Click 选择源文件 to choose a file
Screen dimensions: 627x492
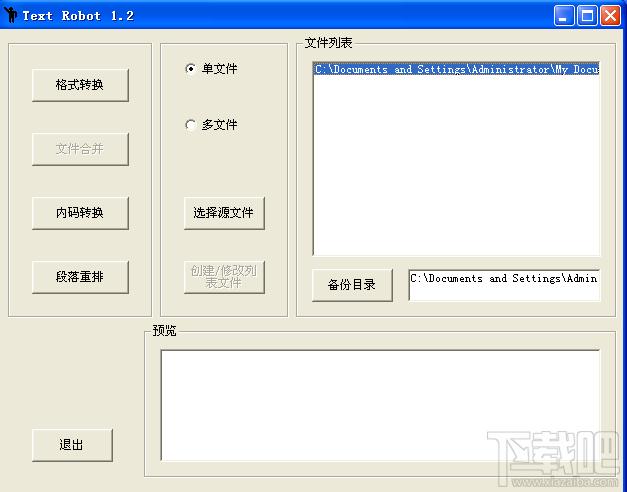click(223, 212)
